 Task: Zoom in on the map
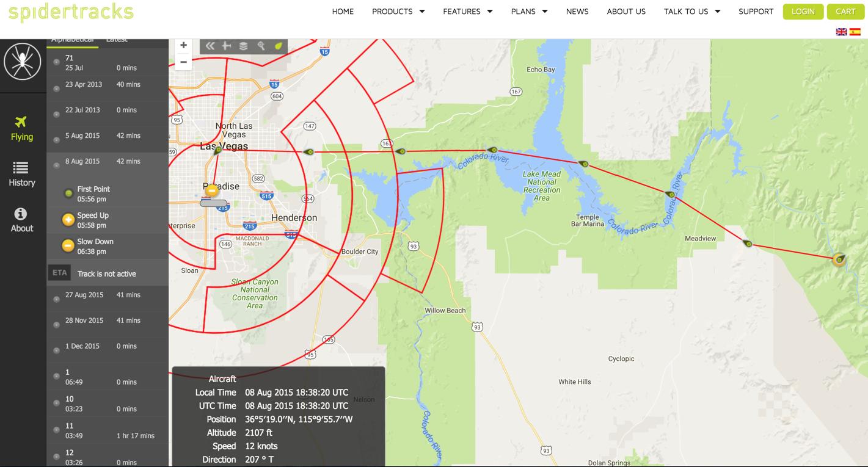coord(183,45)
